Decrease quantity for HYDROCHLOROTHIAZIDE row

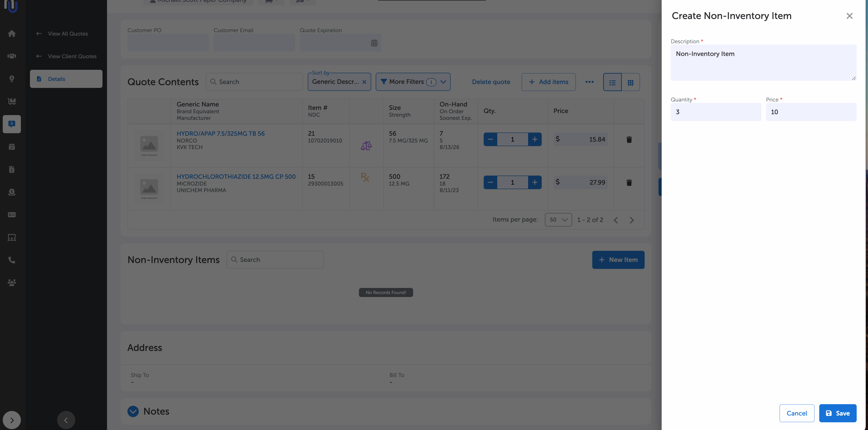click(490, 182)
